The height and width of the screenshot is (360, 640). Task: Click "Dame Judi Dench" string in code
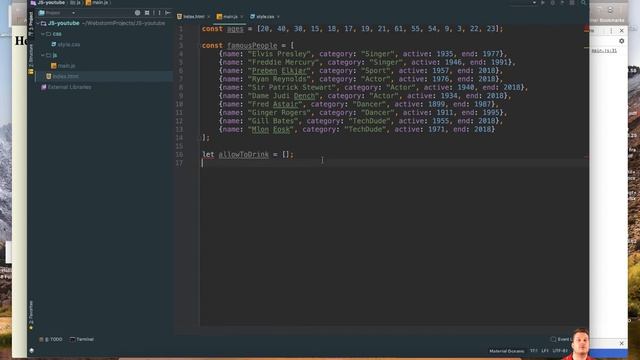tap(283, 96)
